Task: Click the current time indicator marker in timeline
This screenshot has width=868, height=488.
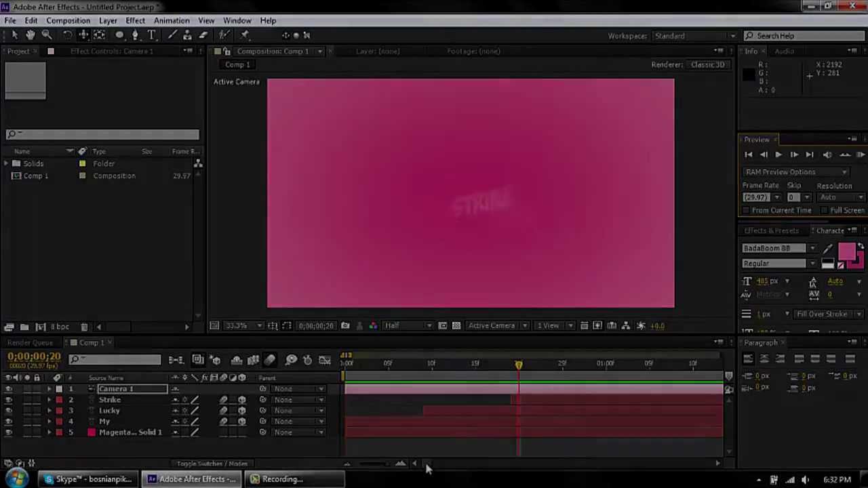Action: point(519,365)
